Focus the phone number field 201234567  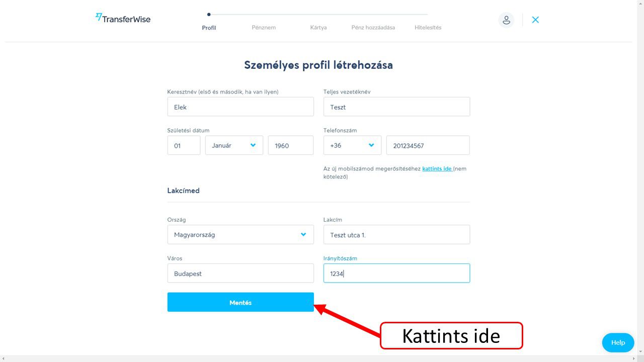coord(428,145)
